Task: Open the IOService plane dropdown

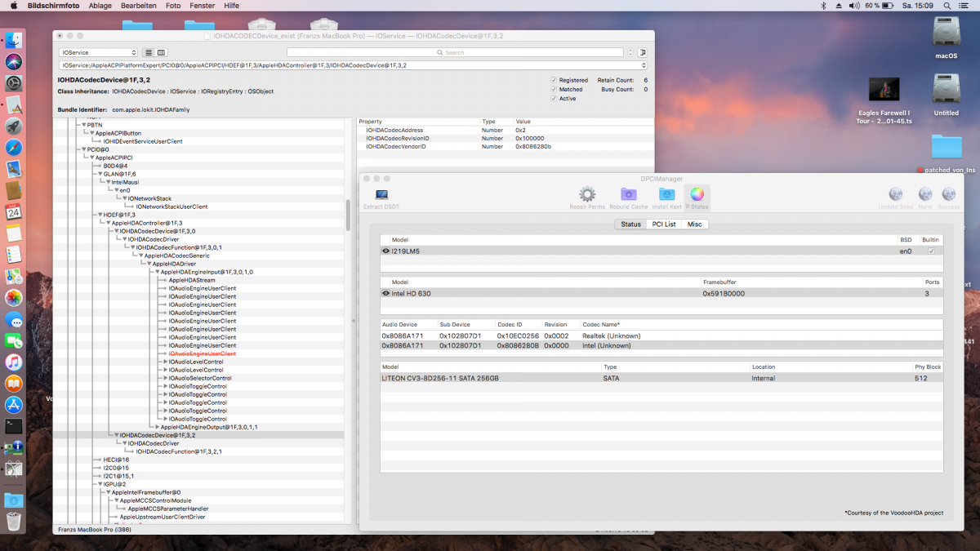Action: point(98,52)
